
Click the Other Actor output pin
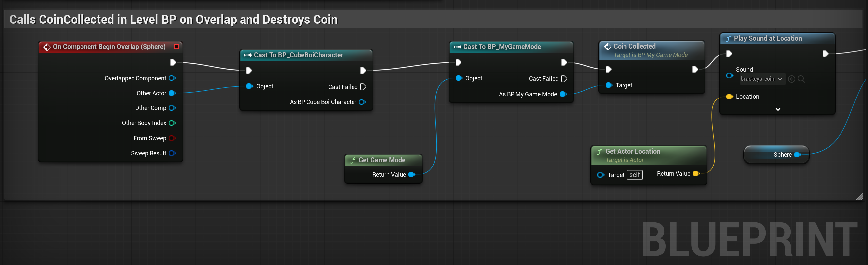(172, 93)
